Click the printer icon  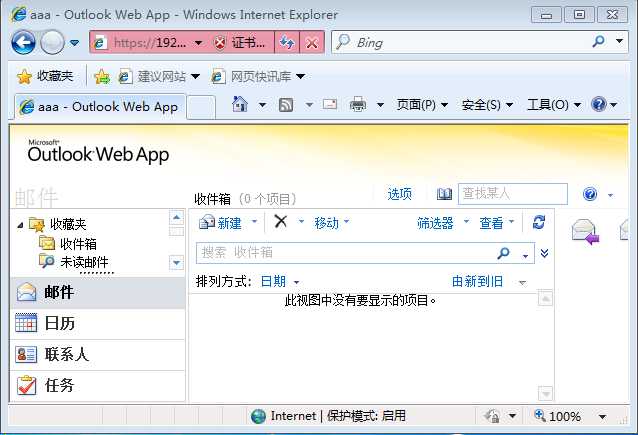(x=358, y=105)
